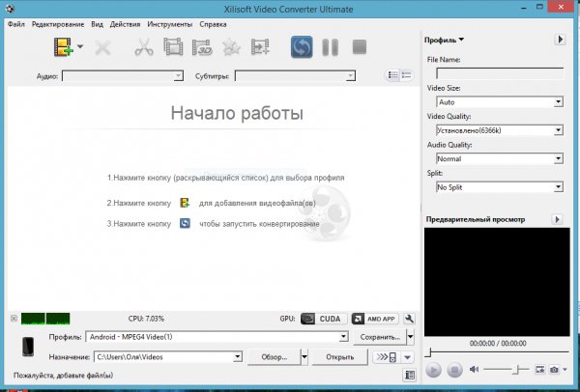Open the Merge filmstrip tool
Image resolution: width=580 pixels, height=392 pixels.
[x=173, y=47]
